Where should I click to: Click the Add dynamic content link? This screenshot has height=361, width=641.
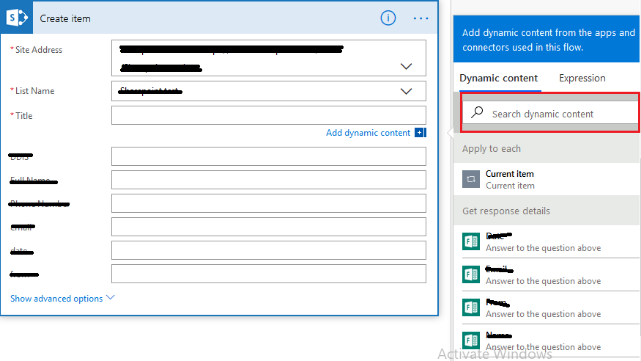coord(368,133)
